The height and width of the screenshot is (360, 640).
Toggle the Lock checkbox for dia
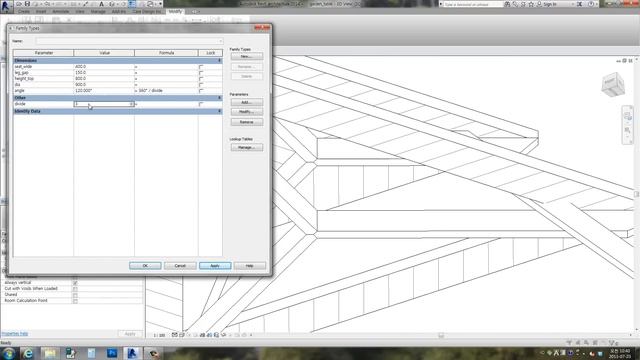pyautogui.click(x=201, y=85)
